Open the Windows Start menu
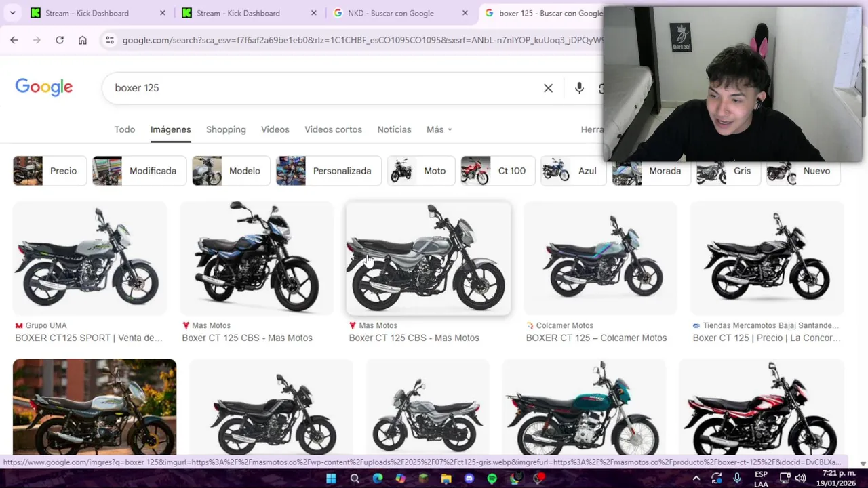 (x=331, y=479)
